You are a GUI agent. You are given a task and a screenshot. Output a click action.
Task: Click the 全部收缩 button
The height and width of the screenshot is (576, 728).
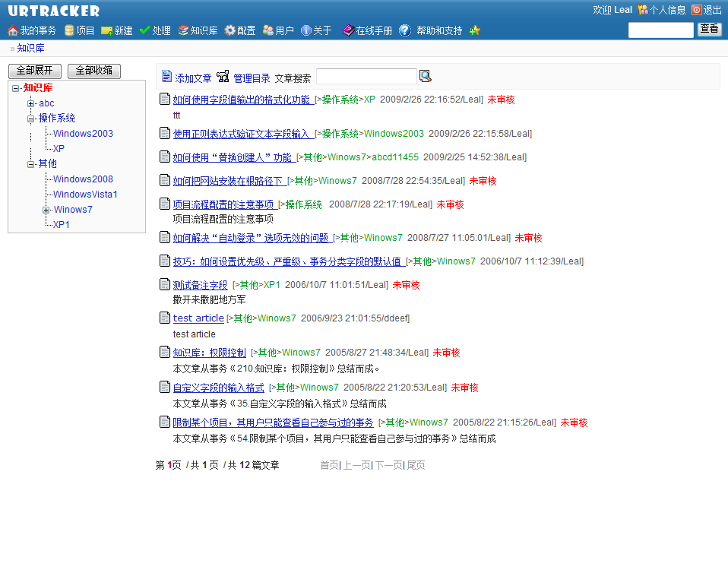click(93, 71)
